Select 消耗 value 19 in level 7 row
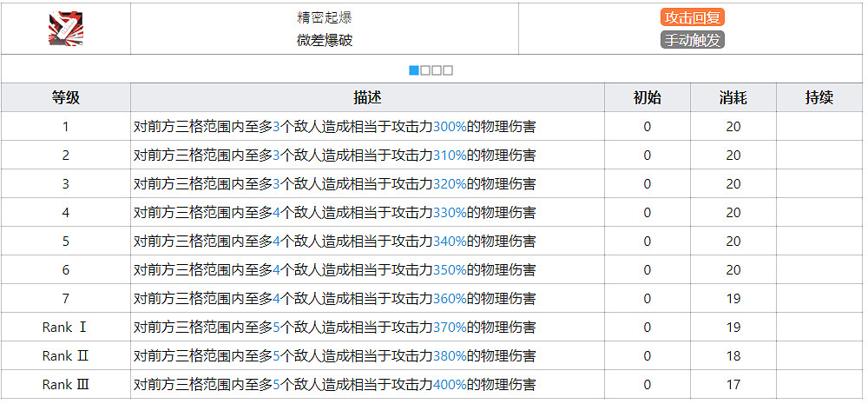Viewport: 868px width, 404px height. [733, 298]
